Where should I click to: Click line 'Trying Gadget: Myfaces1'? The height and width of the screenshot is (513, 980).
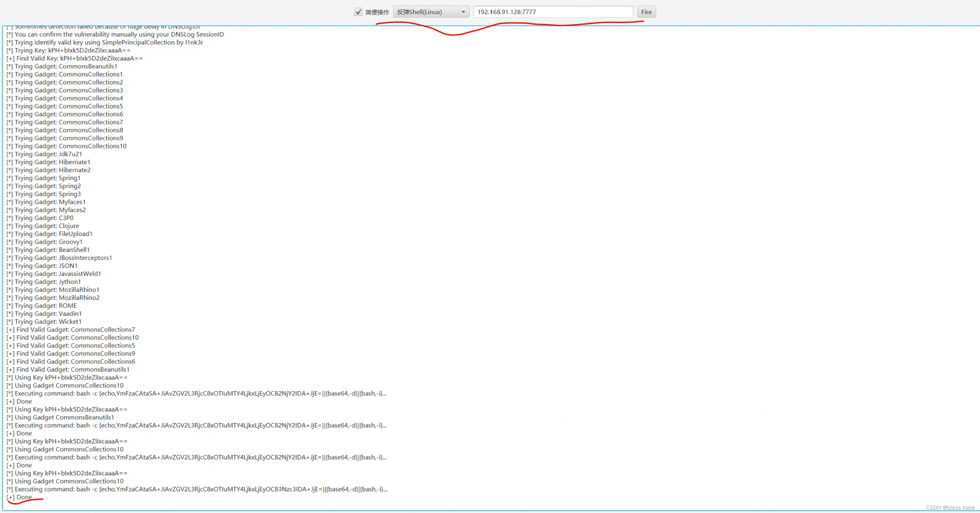[x=46, y=202]
